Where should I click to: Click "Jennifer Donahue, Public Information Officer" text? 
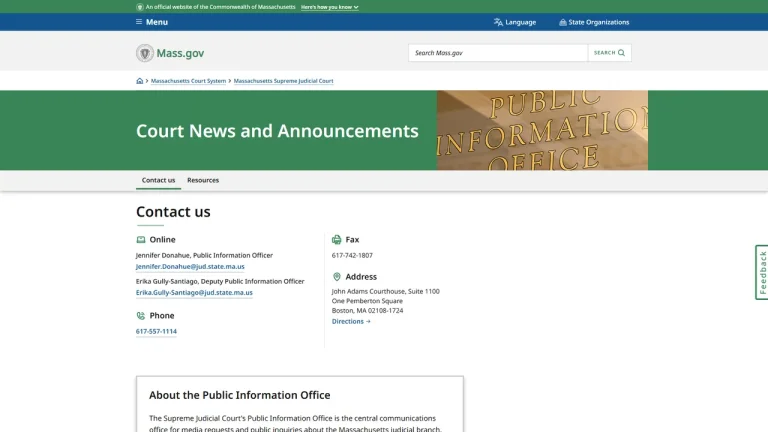(204, 255)
